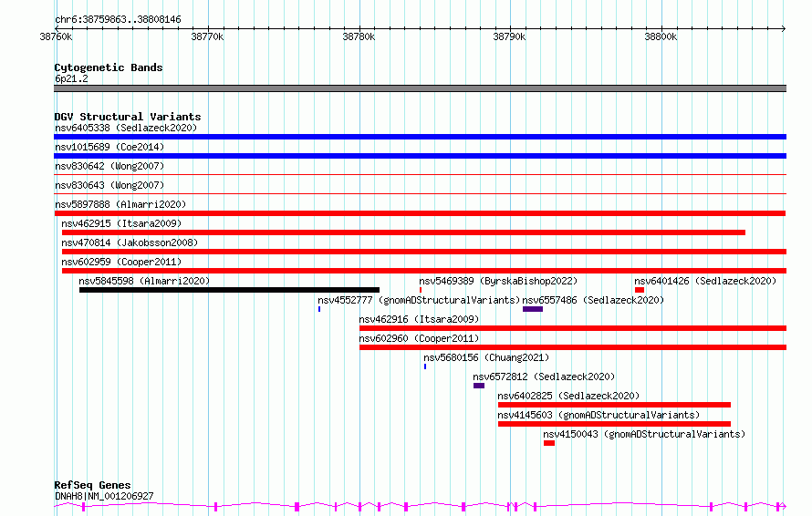Click the DGV Structural Variants track heading
This screenshot has height=516, width=812.
pyautogui.click(x=128, y=117)
